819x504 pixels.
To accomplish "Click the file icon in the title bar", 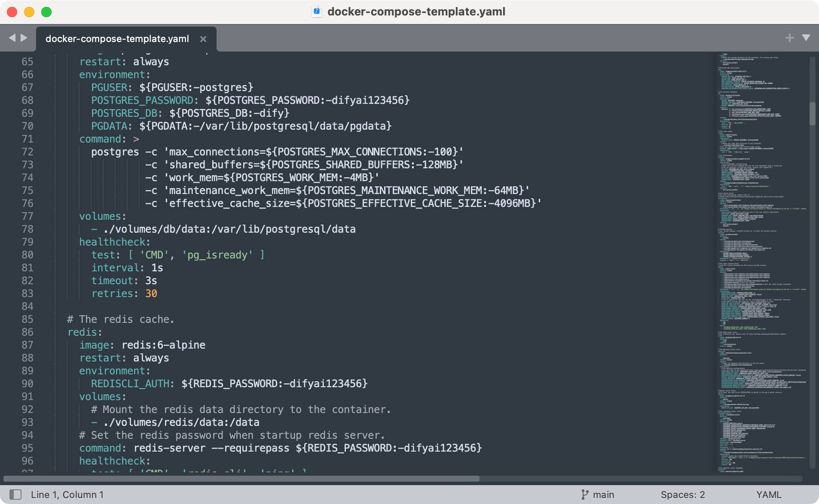I will [317, 12].
